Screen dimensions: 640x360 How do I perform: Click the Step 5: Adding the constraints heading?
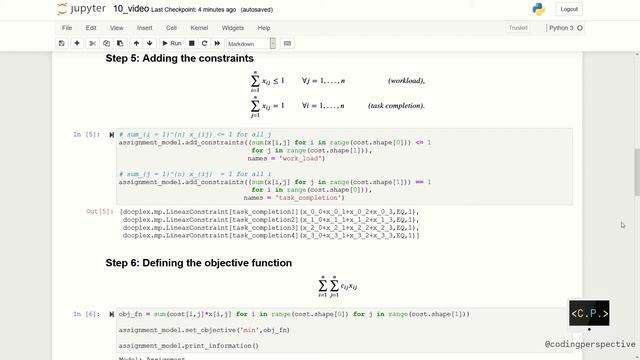click(180, 58)
